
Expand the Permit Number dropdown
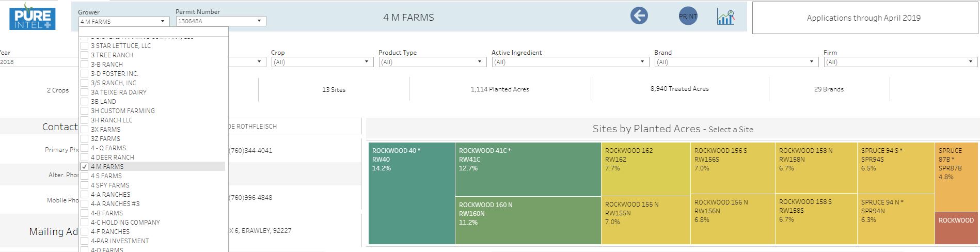click(220, 21)
